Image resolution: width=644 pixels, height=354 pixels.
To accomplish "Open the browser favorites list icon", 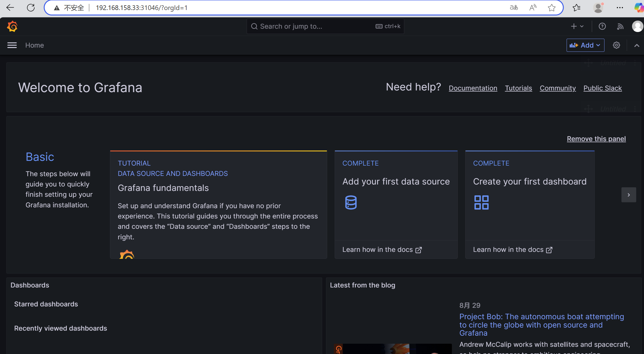I will (576, 8).
